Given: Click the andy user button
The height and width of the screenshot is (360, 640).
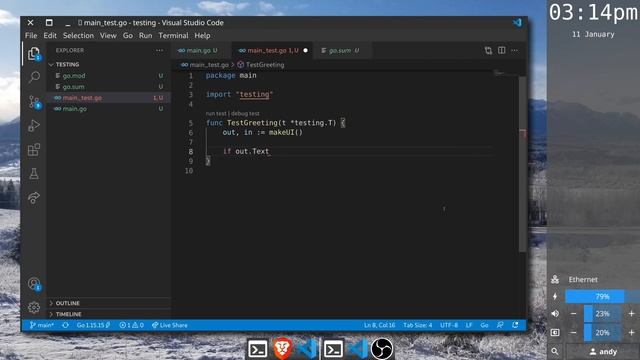Looking at the screenshot, I should click(x=603, y=351).
